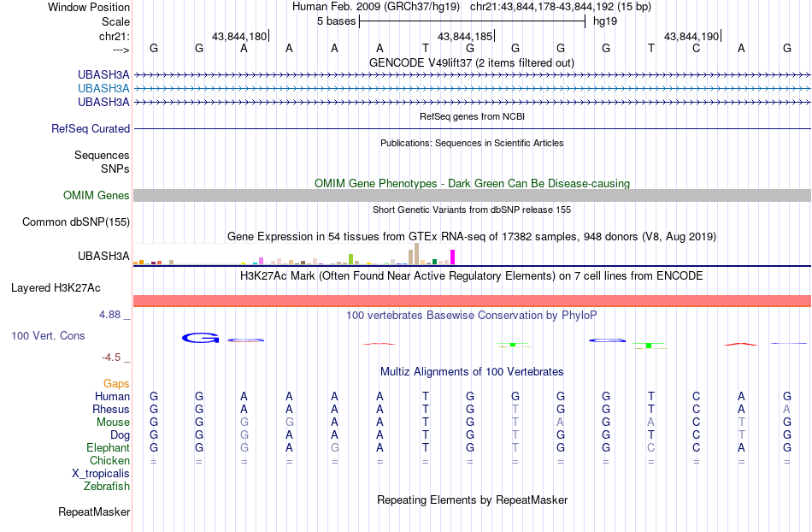The height and width of the screenshot is (532, 812).
Task: Open 100 vertebrates Basewise Conservation by PhyloP title
Action: (x=472, y=315)
